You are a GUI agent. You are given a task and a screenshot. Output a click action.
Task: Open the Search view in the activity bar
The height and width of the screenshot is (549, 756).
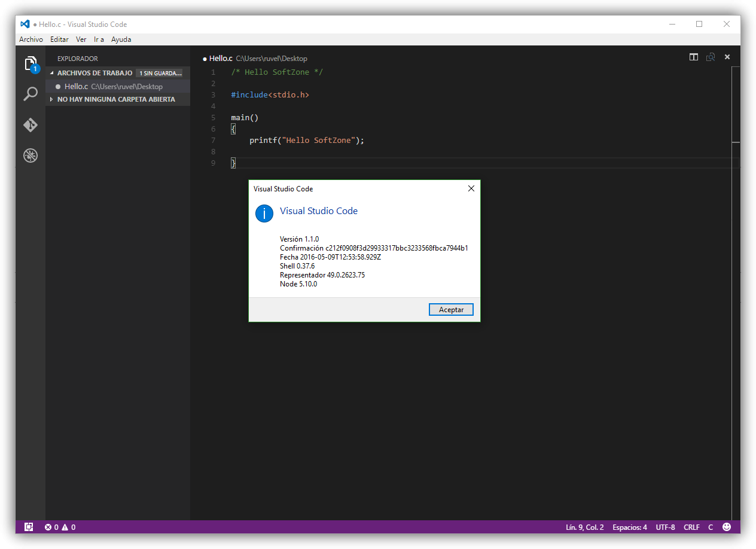[31, 94]
